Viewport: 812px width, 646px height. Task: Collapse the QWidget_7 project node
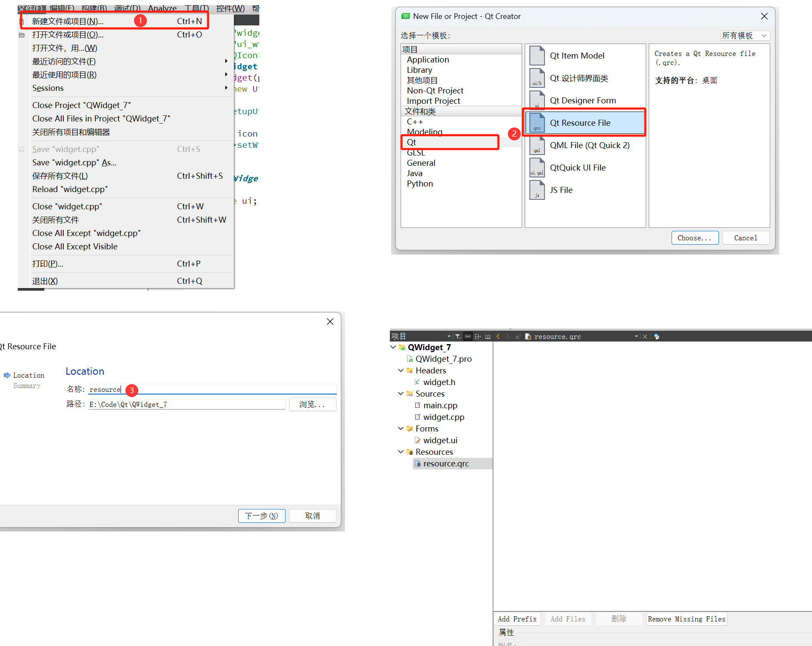pyautogui.click(x=393, y=347)
